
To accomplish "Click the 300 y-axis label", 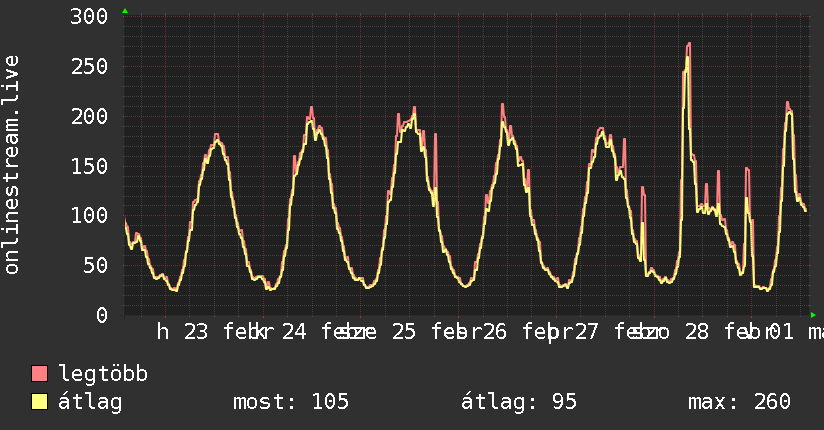I will pyautogui.click(x=89, y=16).
